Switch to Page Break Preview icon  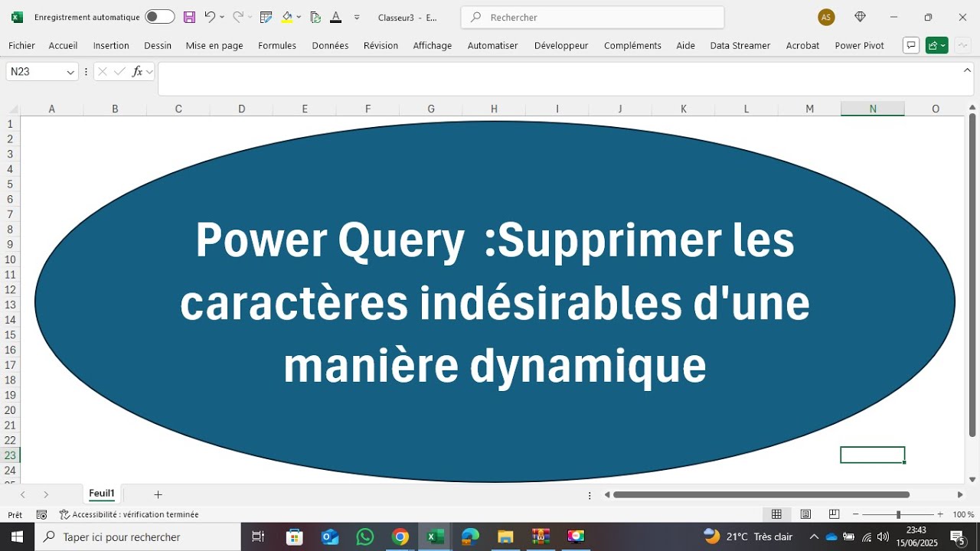(x=834, y=514)
